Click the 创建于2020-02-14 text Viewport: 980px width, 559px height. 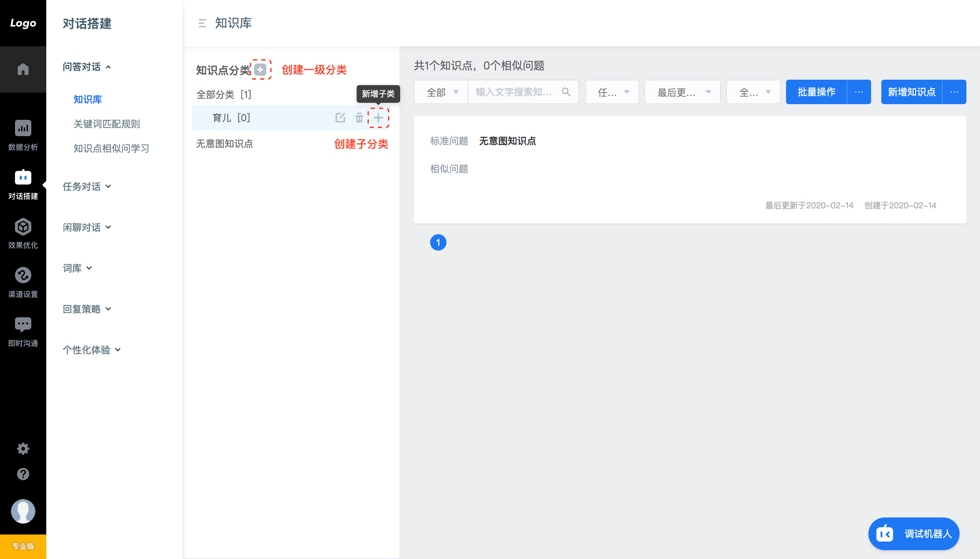point(900,205)
